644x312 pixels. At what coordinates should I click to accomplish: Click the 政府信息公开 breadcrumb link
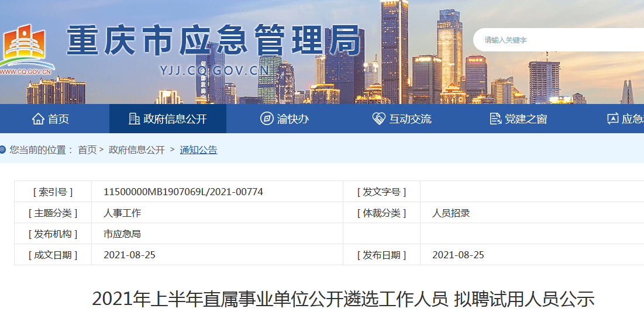tap(137, 150)
